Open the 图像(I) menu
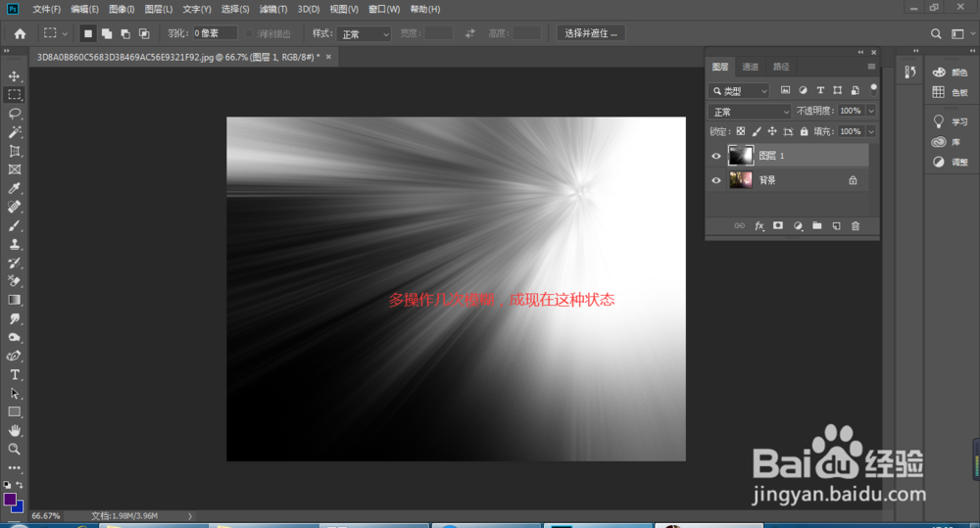 pyautogui.click(x=122, y=10)
